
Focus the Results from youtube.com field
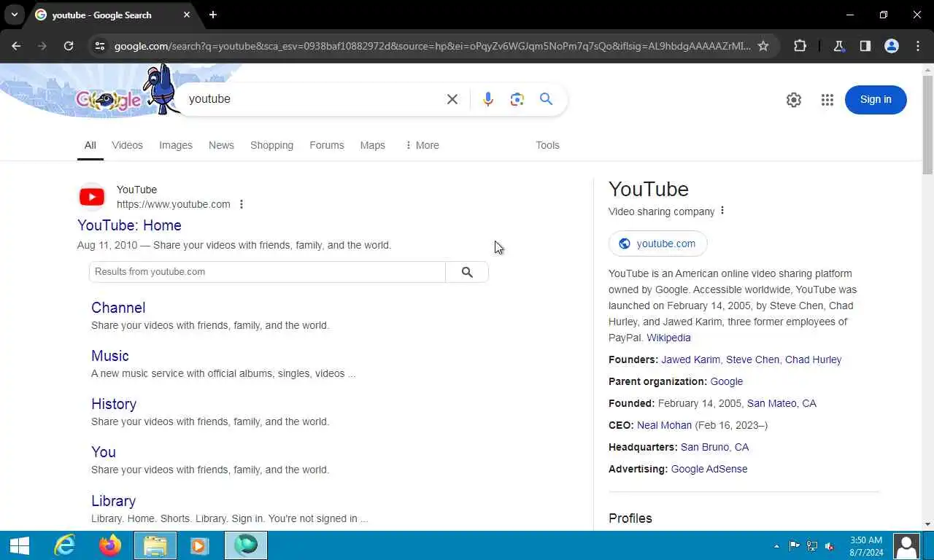click(x=267, y=272)
